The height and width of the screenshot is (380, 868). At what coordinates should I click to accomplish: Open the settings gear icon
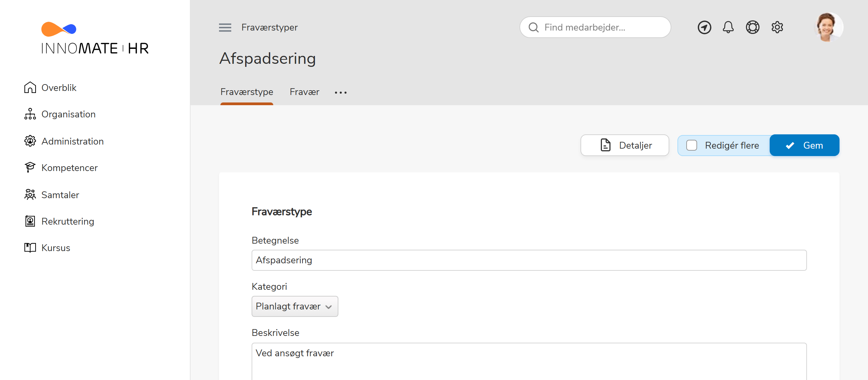pyautogui.click(x=777, y=27)
